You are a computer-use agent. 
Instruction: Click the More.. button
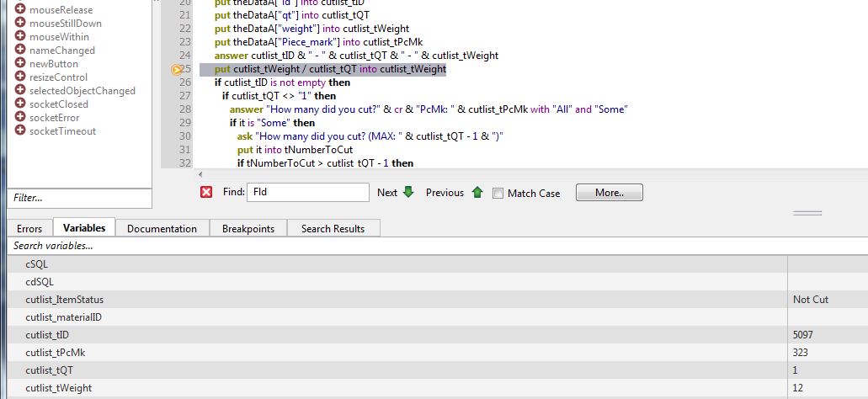point(609,193)
